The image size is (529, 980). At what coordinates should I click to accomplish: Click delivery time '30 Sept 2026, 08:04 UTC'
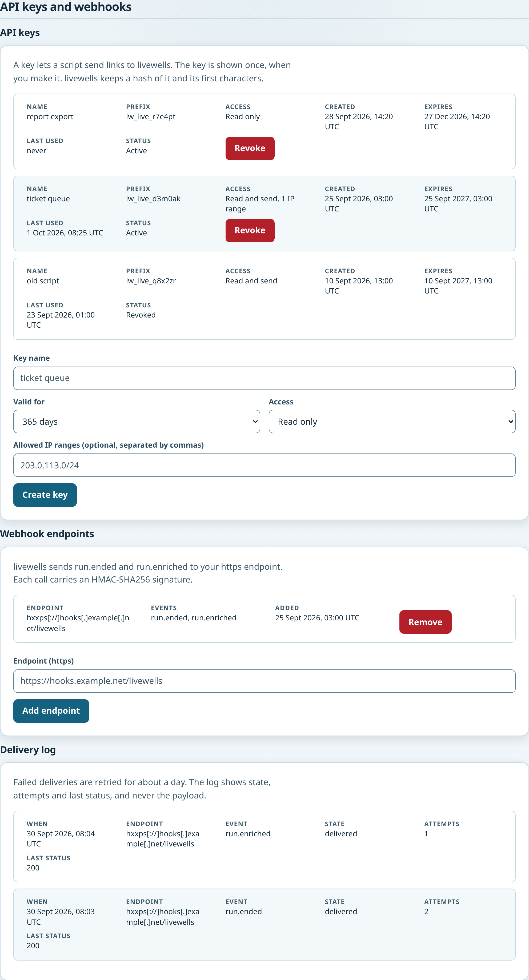coord(61,839)
